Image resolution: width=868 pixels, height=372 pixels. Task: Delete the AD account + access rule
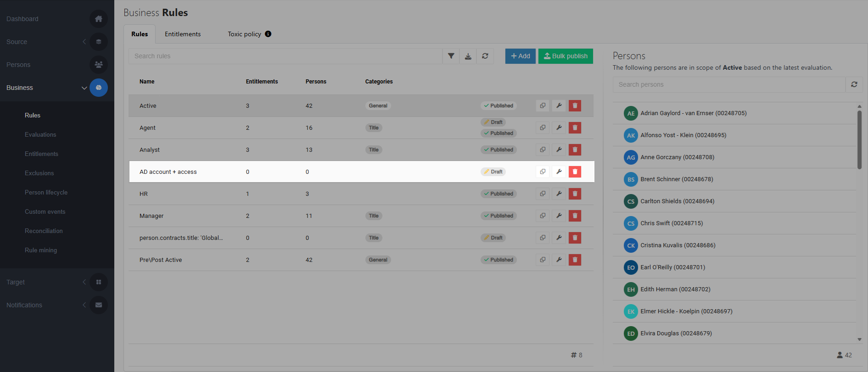575,172
